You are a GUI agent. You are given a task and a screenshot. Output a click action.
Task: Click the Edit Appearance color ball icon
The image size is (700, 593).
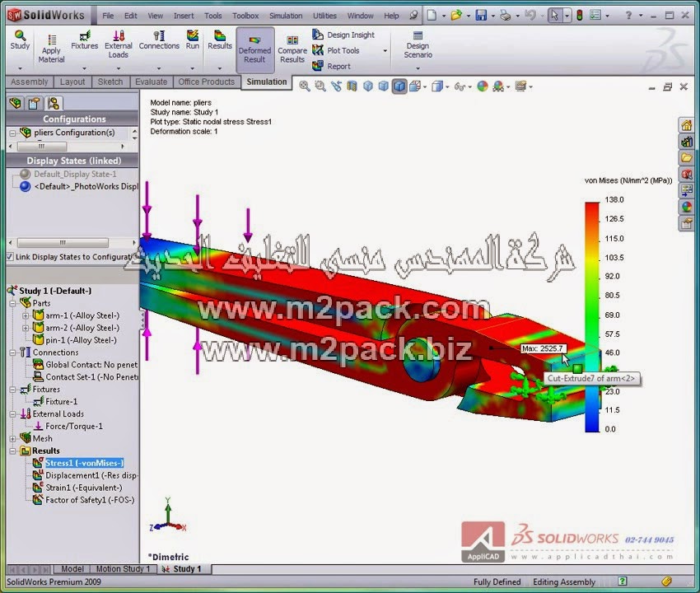tap(483, 86)
